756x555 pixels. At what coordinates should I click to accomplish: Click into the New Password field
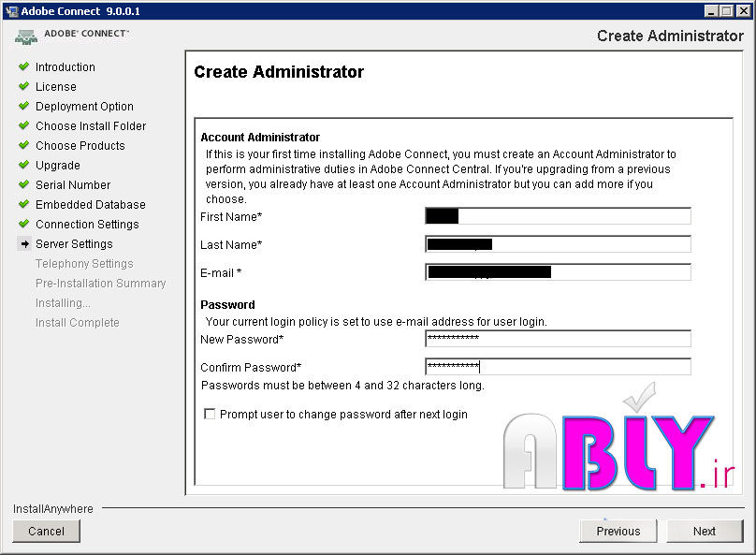pos(558,339)
